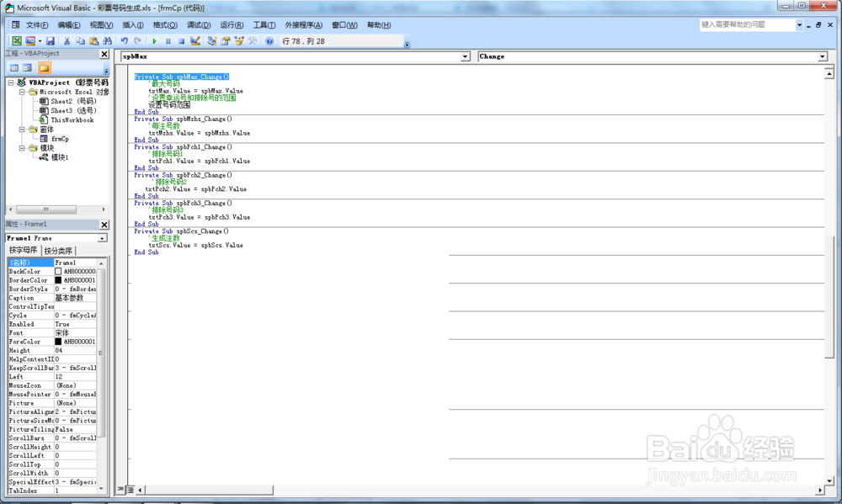Open Find with the binoculars icon
Viewport: 842px width, 504px height.
point(108,40)
